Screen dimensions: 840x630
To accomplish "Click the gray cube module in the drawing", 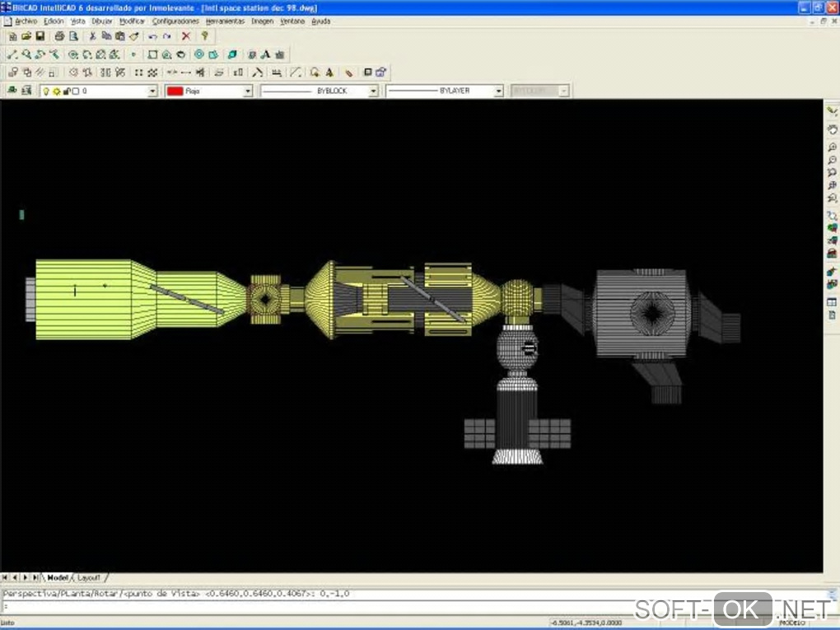I will coord(642,314).
